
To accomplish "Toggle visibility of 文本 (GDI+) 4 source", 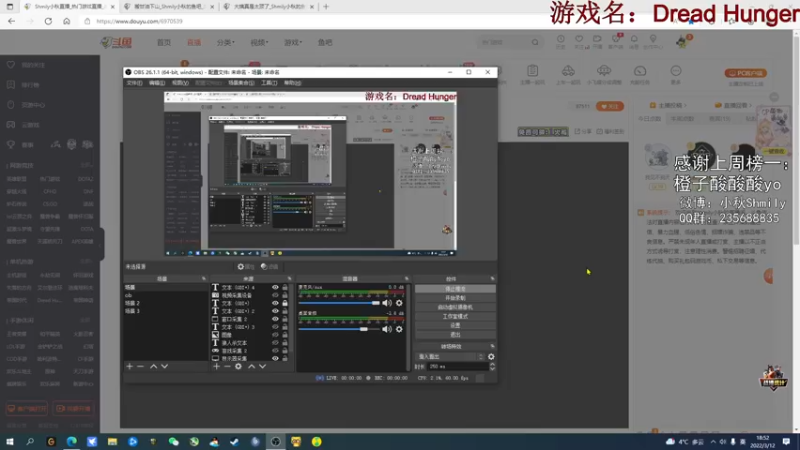I will [275, 287].
